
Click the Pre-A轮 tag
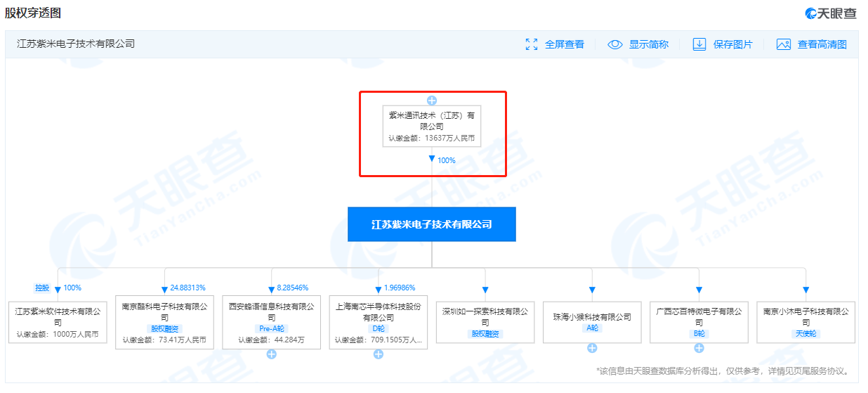tap(272, 328)
